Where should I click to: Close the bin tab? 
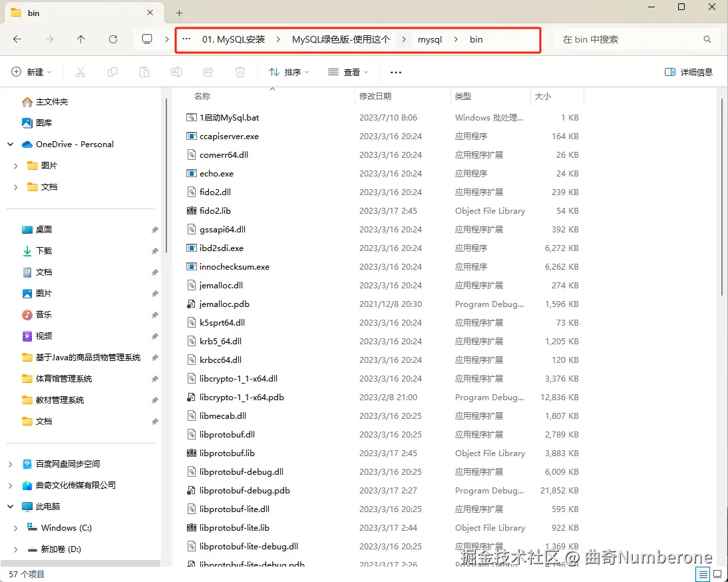click(150, 13)
